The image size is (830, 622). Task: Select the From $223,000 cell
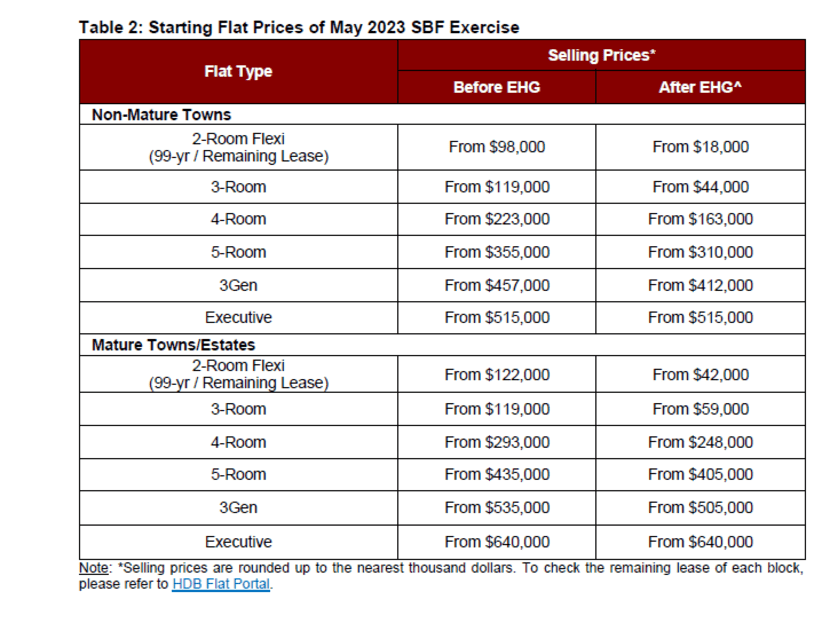pos(497,219)
